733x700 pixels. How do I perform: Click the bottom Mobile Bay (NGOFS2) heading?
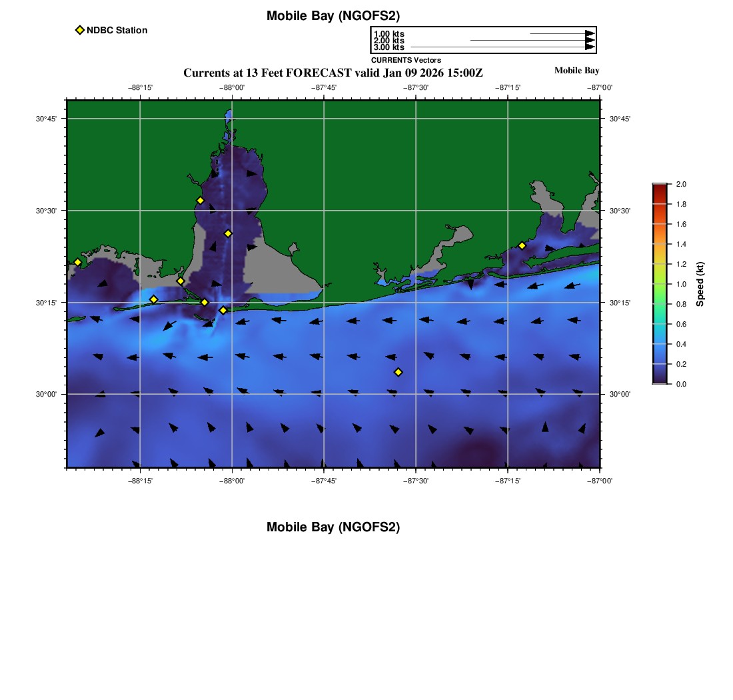pyautogui.click(x=333, y=527)
